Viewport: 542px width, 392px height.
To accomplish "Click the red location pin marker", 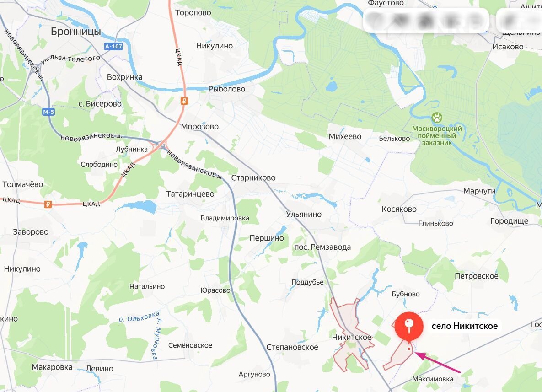I will click(x=409, y=327).
